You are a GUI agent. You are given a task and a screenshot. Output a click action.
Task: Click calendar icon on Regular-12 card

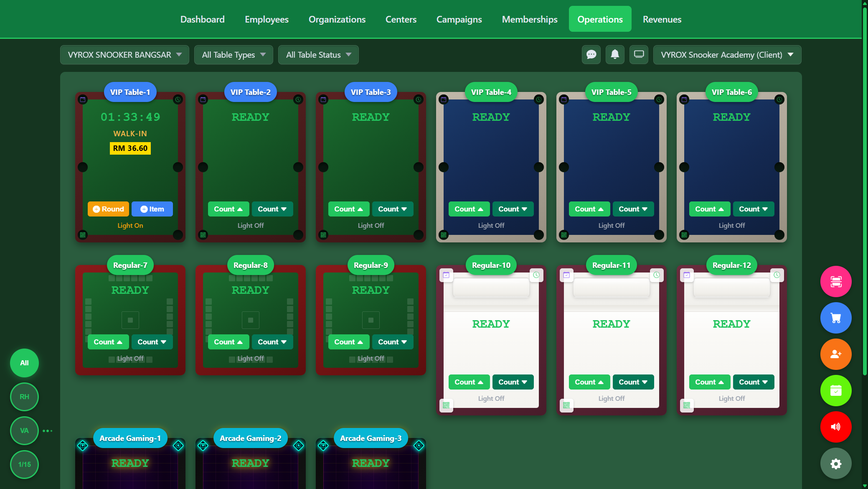(687, 275)
